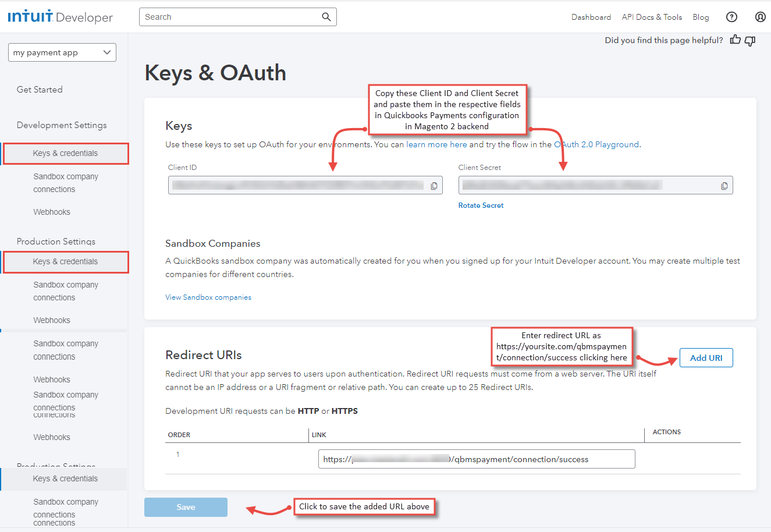Screen dimensions: 771x532
Task: Open Keys & credentials below the Production Settings heading
Action: point(65,262)
